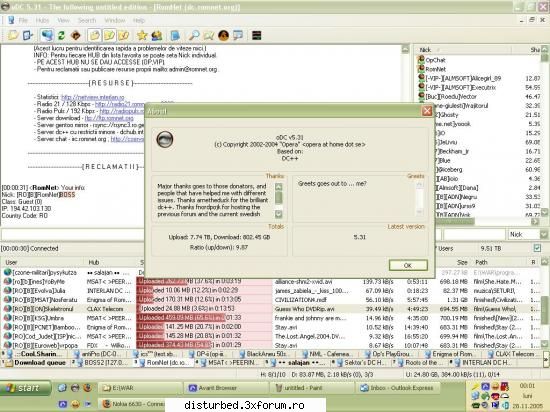Click the second toolbar icon with blue monitor
Image resolution: width=550 pixels, height=412 pixels.
pos(27,35)
